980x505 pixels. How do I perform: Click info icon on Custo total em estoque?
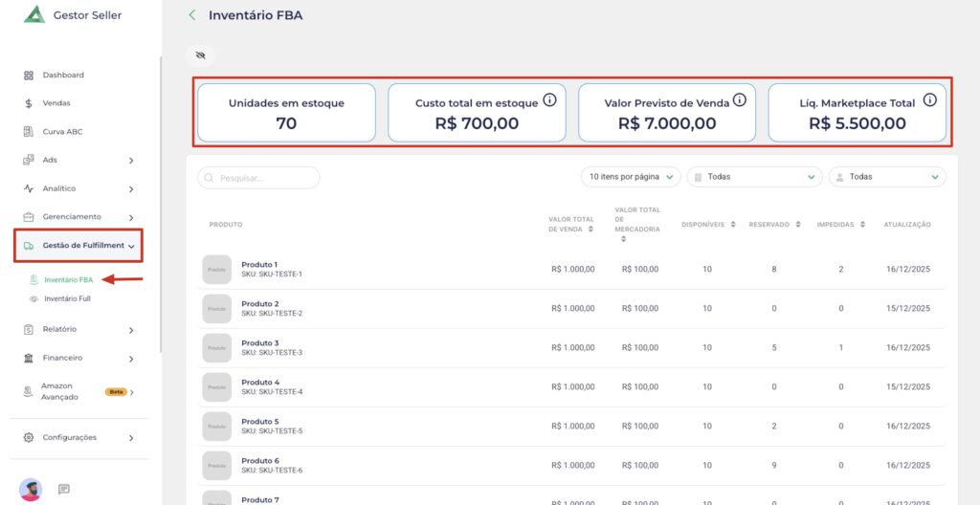[549, 100]
